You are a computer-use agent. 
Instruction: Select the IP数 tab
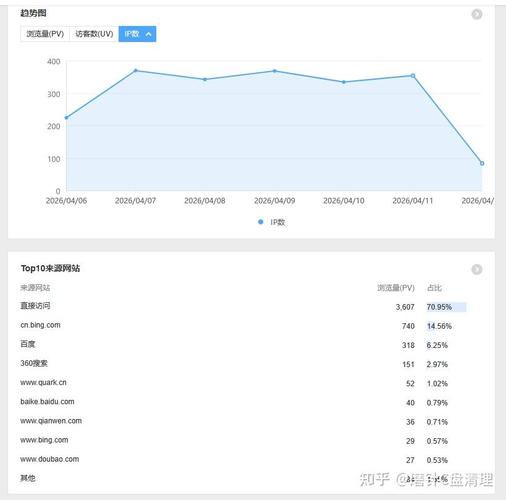tap(137, 34)
